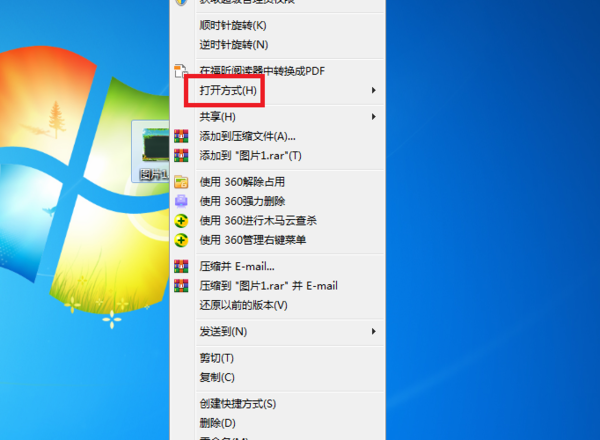Image resolution: width=600 pixels, height=440 pixels.
Task: Expand arrow next to 发送到(N)
Action: tap(373, 331)
